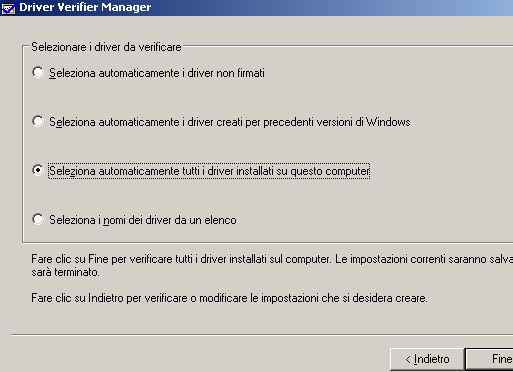
Task: Click the word 'Windows' in the second option
Action: (x=388, y=122)
